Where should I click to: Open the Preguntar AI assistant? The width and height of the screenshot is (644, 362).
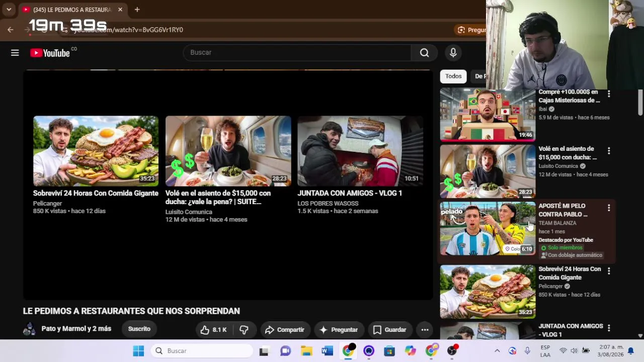(339, 330)
